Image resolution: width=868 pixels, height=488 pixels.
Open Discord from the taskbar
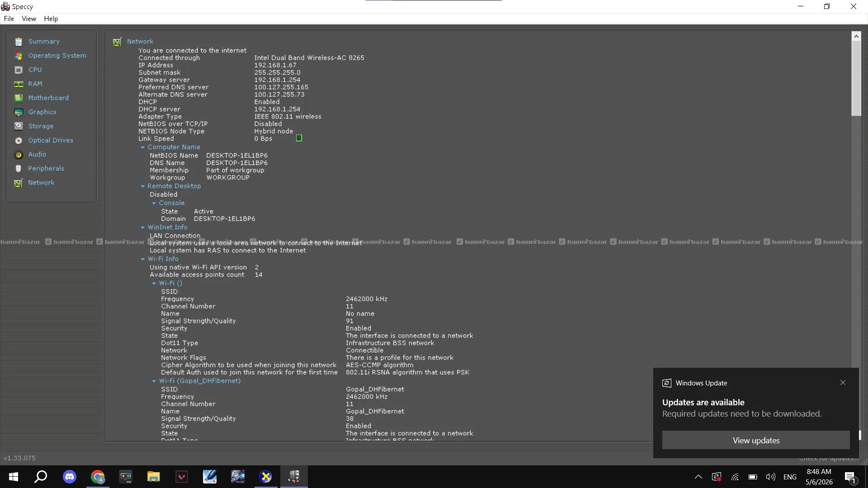pos(70,477)
